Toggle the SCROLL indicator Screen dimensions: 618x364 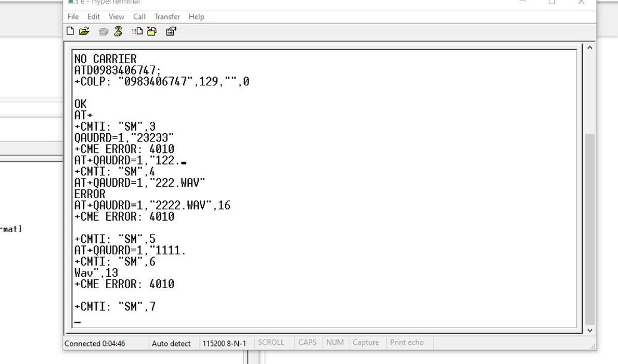[x=272, y=342]
